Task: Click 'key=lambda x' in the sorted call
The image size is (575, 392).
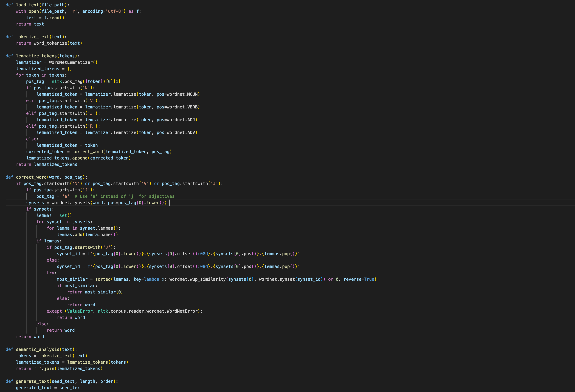Action: coord(149,279)
